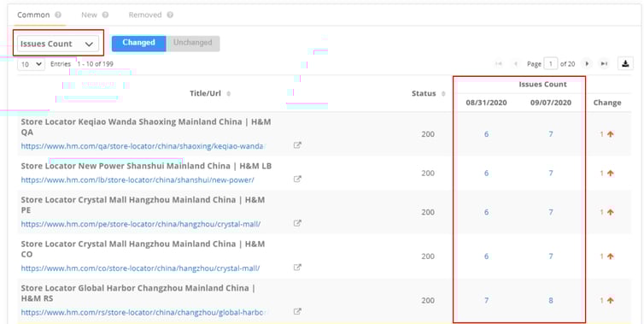Open external link icon for H&M PE row
This screenshot has width=644, height=324.
pos(297,223)
